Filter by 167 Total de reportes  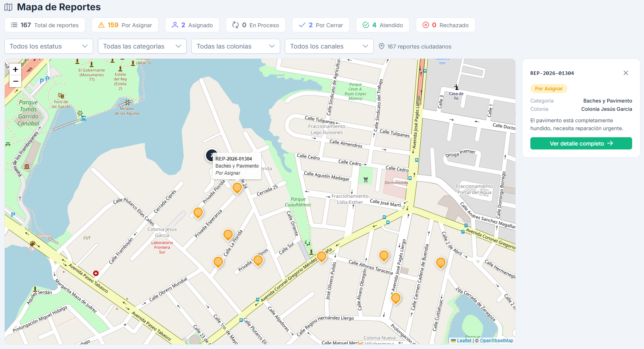pyautogui.click(x=45, y=25)
